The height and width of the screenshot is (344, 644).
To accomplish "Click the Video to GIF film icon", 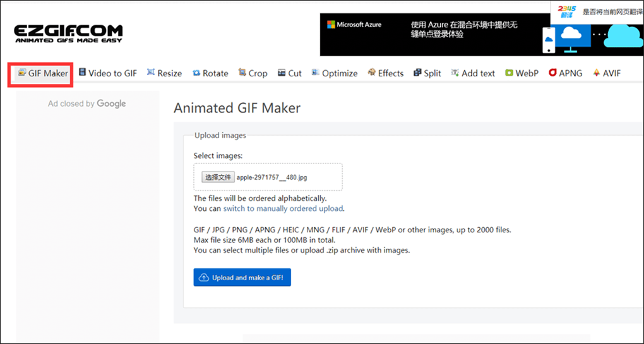I will pyautogui.click(x=83, y=72).
